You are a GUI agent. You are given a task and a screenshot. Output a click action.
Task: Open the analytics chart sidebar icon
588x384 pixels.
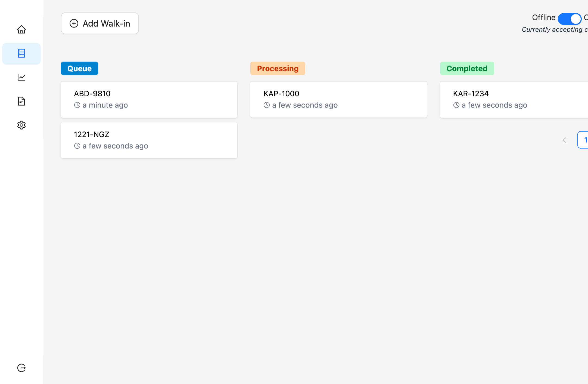click(21, 77)
